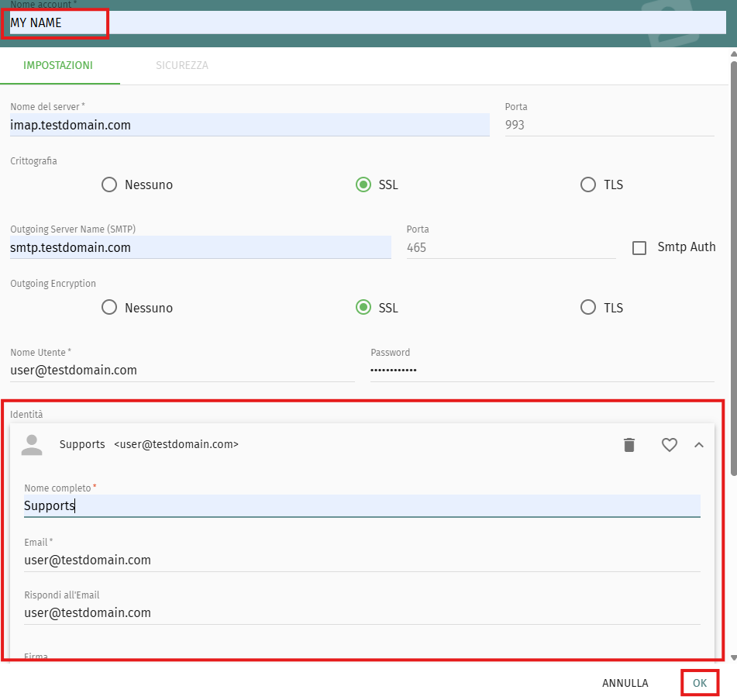Viewport: 737px width, 700px height.
Task: Click the Password input field
Action: 542,371
